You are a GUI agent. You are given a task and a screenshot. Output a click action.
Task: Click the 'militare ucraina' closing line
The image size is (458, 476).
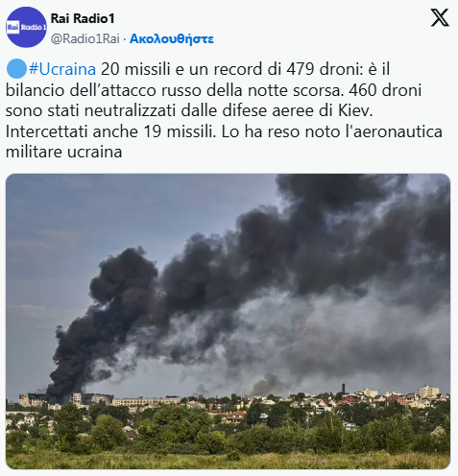tap(64, 152)
